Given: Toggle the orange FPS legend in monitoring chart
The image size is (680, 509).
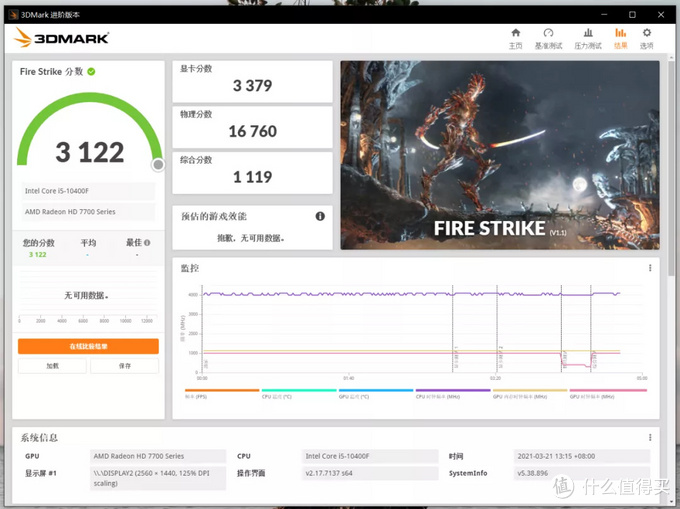Looking at the screenshot, I should pos(221,393).
